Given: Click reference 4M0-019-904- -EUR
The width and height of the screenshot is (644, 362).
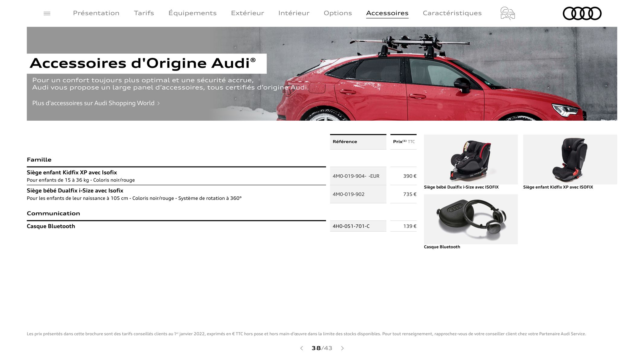Looking at the screenshot, I should click(x=356, y=176).
